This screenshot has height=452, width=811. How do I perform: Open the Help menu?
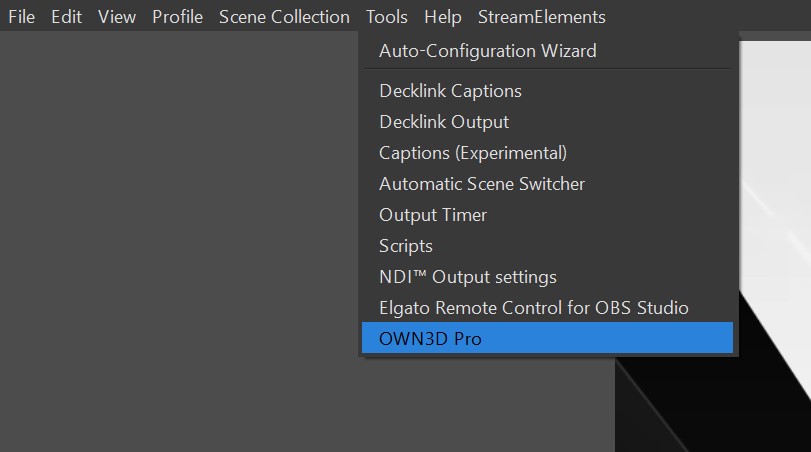click(442, 17)
